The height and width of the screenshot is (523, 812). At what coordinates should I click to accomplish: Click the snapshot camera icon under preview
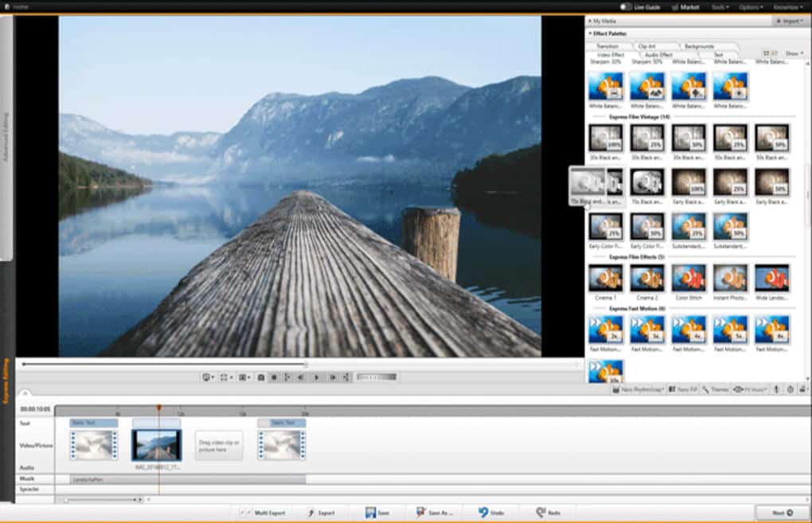click(x=260, y=377)
